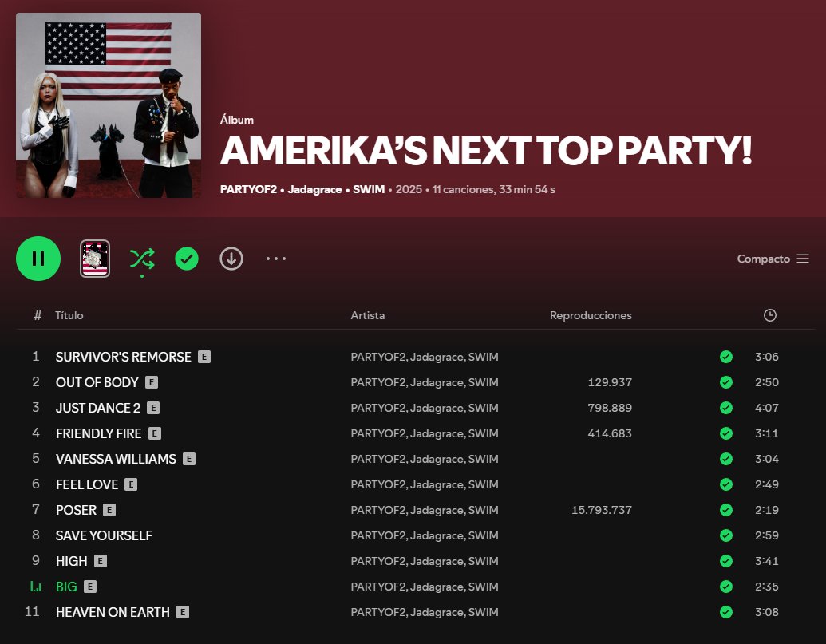This screenshot has height=644, width=826.
Task: Play the track SURVIVOR'S REMORSE
Action: 123,357
